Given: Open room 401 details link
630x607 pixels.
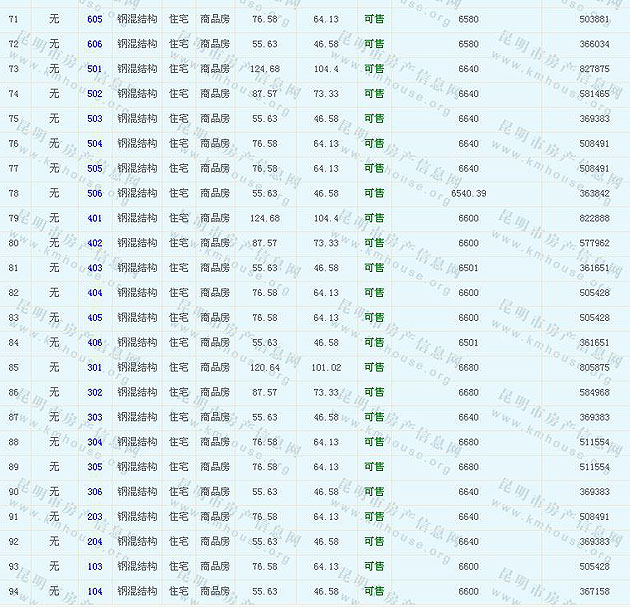Looking at the screenshot, I should pos(95,218).
